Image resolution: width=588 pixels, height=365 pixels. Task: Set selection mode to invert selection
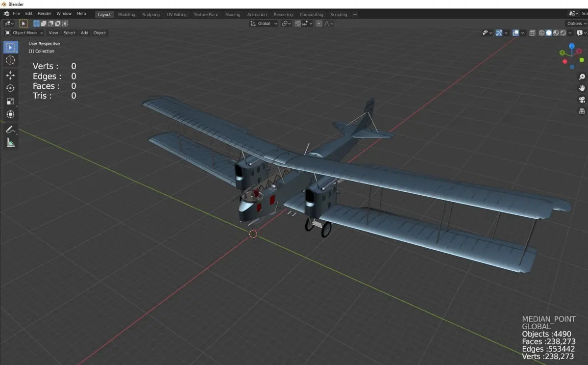(58, 24)
